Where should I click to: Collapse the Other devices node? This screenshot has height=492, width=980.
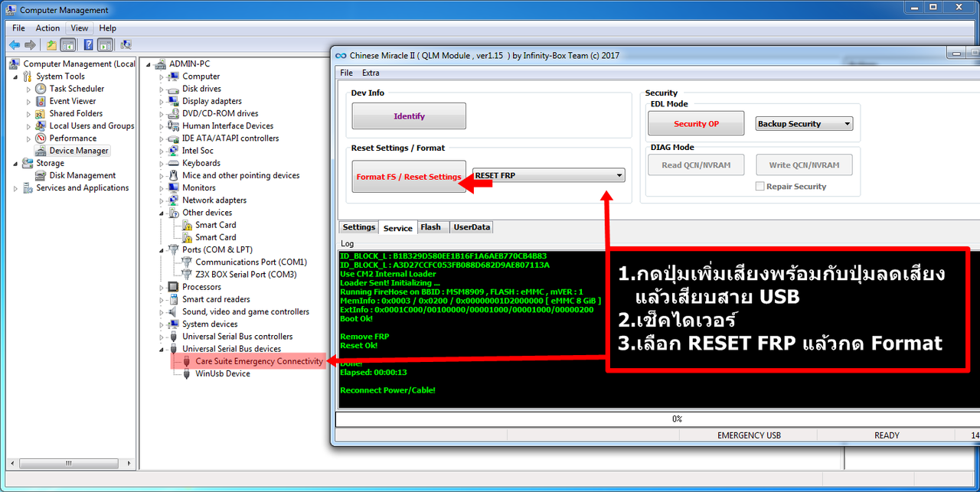[x=162, y=213]
